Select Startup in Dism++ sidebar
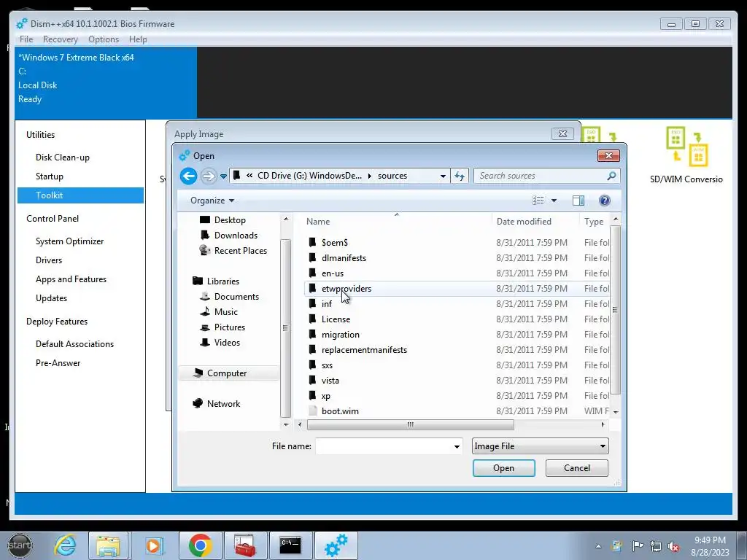 tap(49, 176)
